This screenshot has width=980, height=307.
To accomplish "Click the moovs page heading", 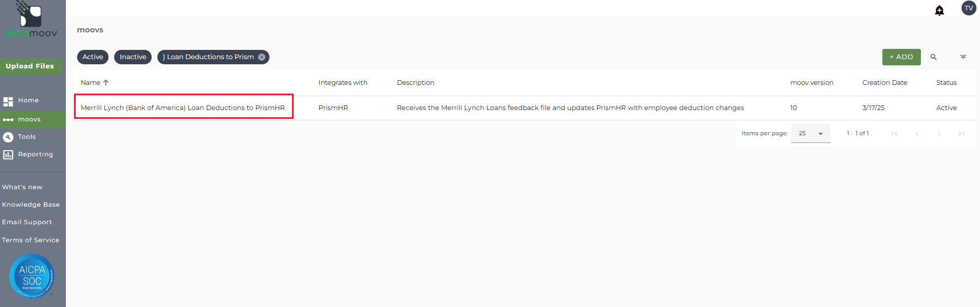I will [x=90, y=30].
